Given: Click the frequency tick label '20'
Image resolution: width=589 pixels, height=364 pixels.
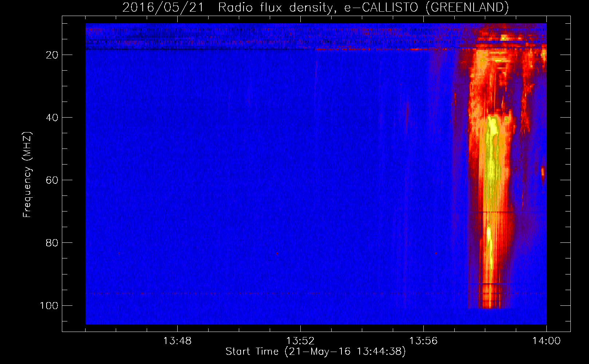Looking at the screenshot, I should point(52,55).
